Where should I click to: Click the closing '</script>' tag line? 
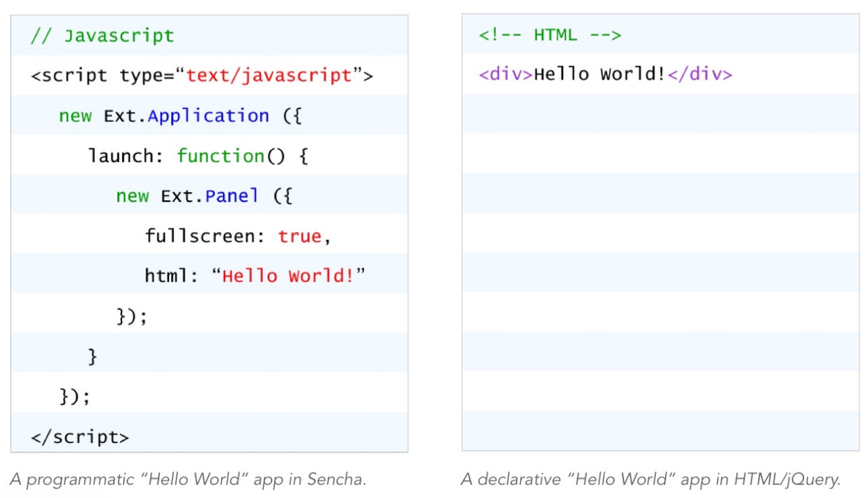(80, 437)
